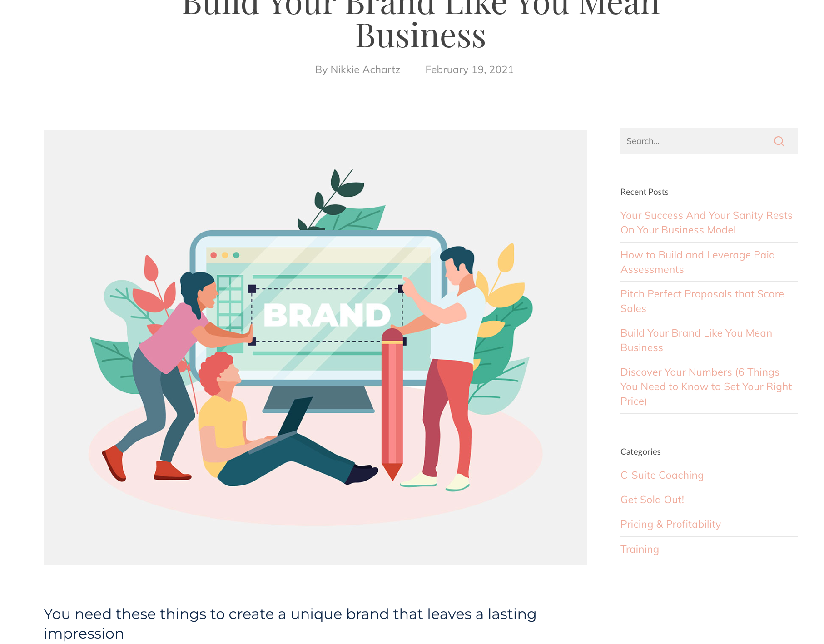Click the February 19, 2021 date

click(469, 69)
